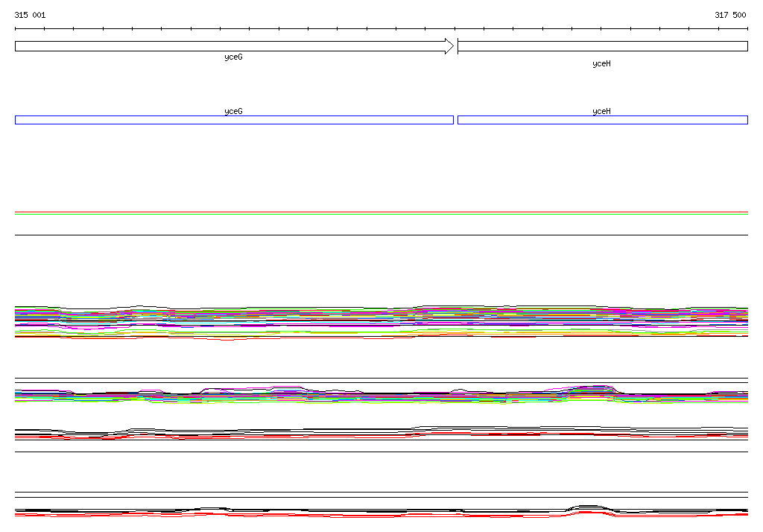Click the first tick mark on the ruler
The width and height of the screenshot is (763, 532).
click(x=16, y=29)
